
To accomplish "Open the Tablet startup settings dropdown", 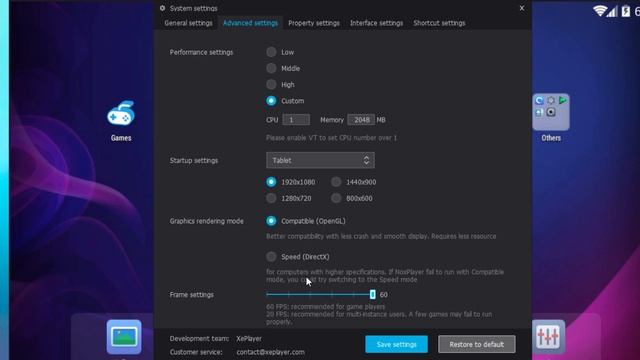I will coord(320,160).
